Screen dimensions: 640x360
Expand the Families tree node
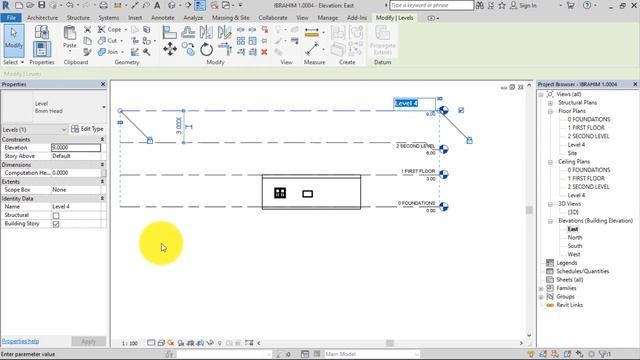(x=541, y=288)
